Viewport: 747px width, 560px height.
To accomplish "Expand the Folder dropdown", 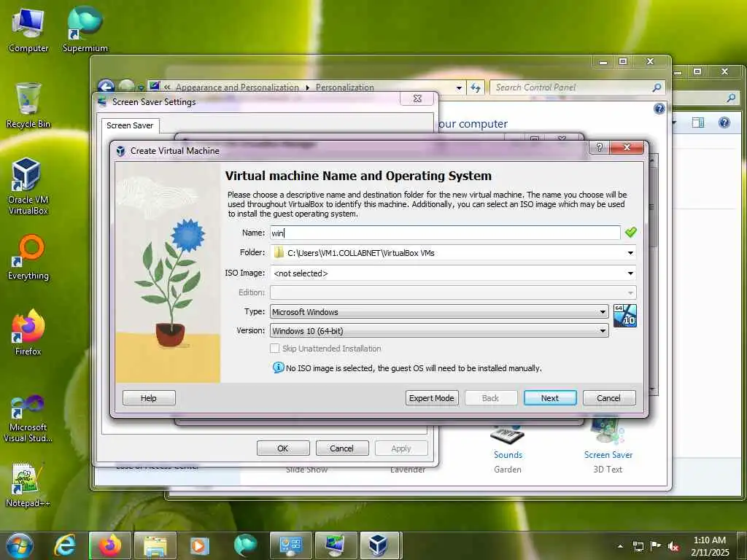I will pyautogui.click(x=630, y=253).
